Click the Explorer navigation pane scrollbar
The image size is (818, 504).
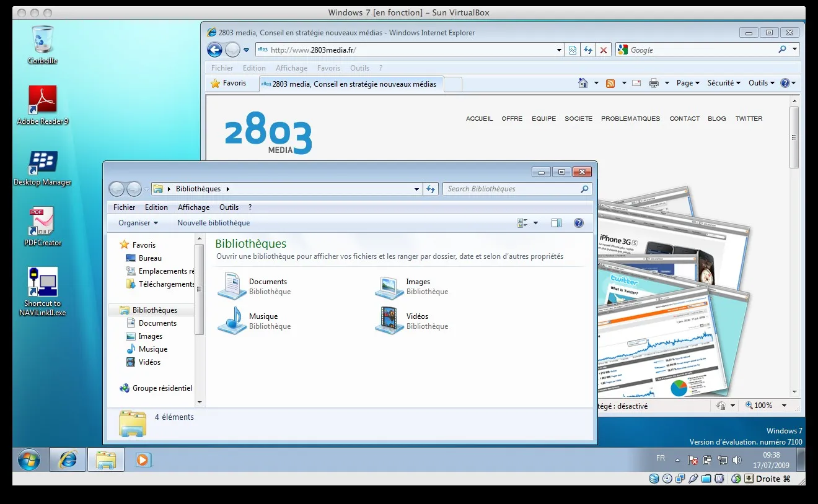200,289
